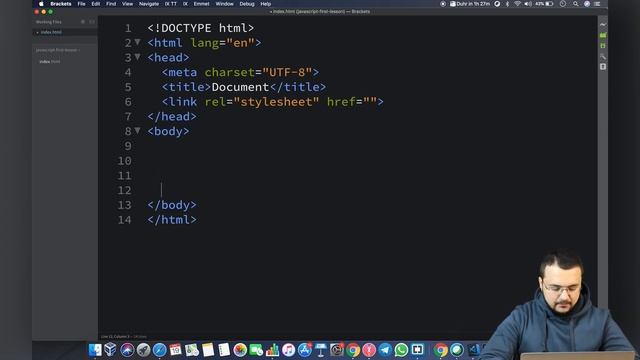Click battery status in menu bar

pos(545,4)
